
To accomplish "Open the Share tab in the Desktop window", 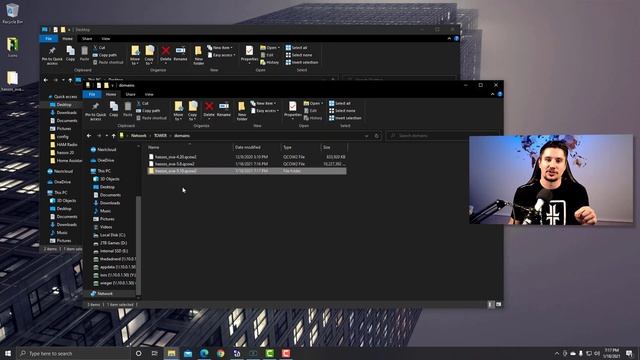I will pyautogui.click(x=87, y=39).
